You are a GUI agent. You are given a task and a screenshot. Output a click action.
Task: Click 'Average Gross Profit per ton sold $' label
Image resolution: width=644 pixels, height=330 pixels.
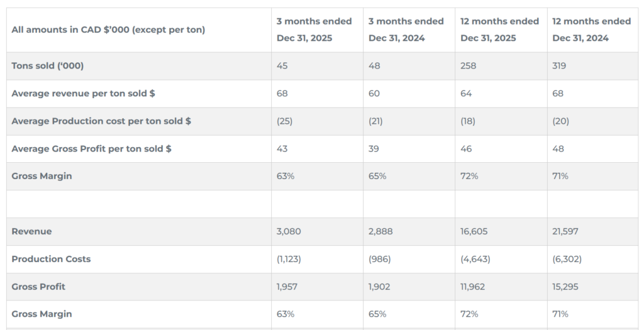tap(92, 149)
